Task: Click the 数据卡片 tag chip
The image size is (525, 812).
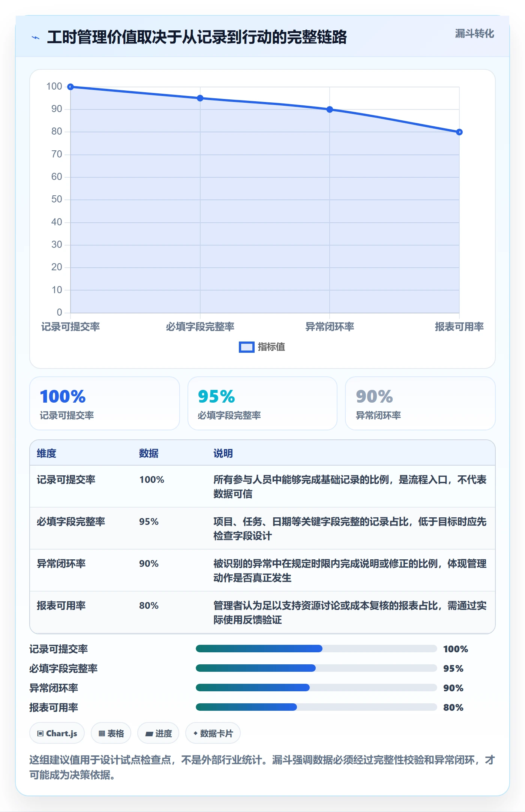Action: 213,733
